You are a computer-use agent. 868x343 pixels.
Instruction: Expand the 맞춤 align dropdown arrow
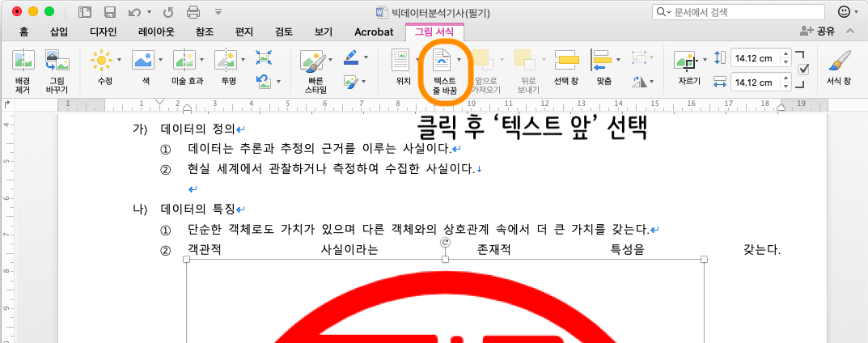pyautogui.click(x=618, y=59)
